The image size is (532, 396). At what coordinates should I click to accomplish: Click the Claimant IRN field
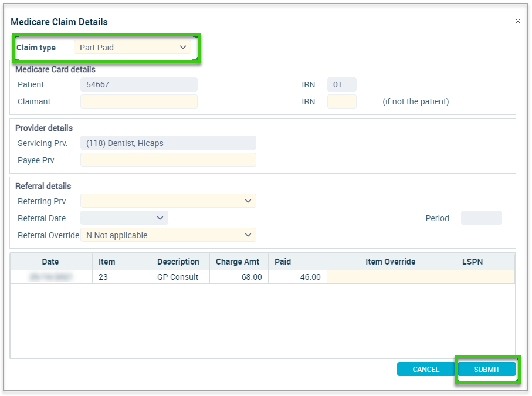tap(341, 101)
